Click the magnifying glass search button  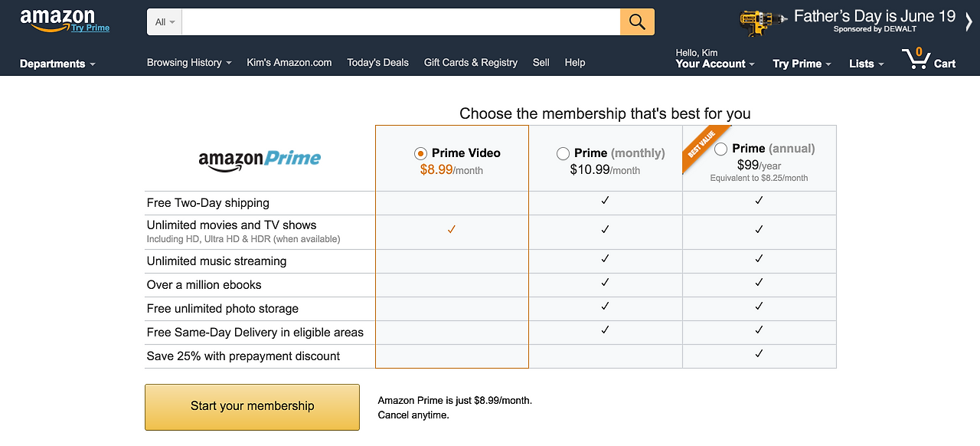pyautogui.click(x=637, y=22)
